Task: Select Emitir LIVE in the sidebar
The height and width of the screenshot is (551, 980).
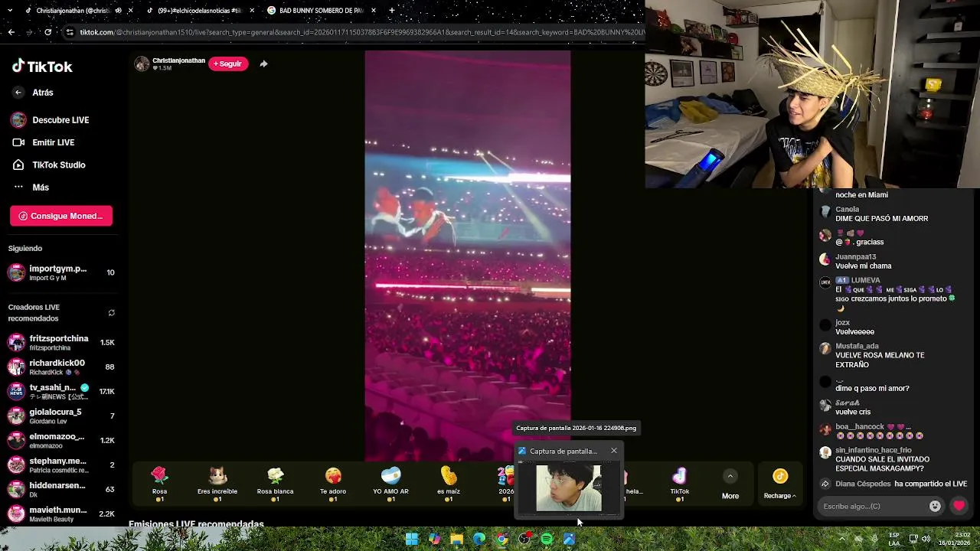Action: click(44, 142)
